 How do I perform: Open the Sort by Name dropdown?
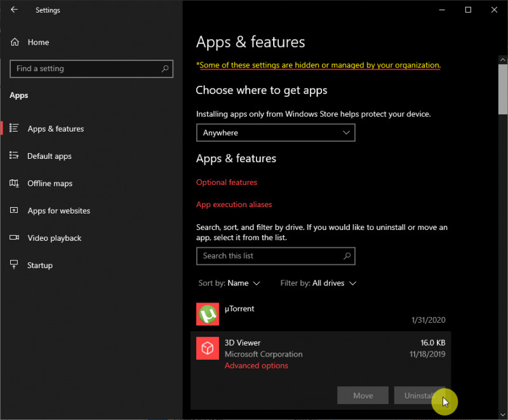pos(229,283)
